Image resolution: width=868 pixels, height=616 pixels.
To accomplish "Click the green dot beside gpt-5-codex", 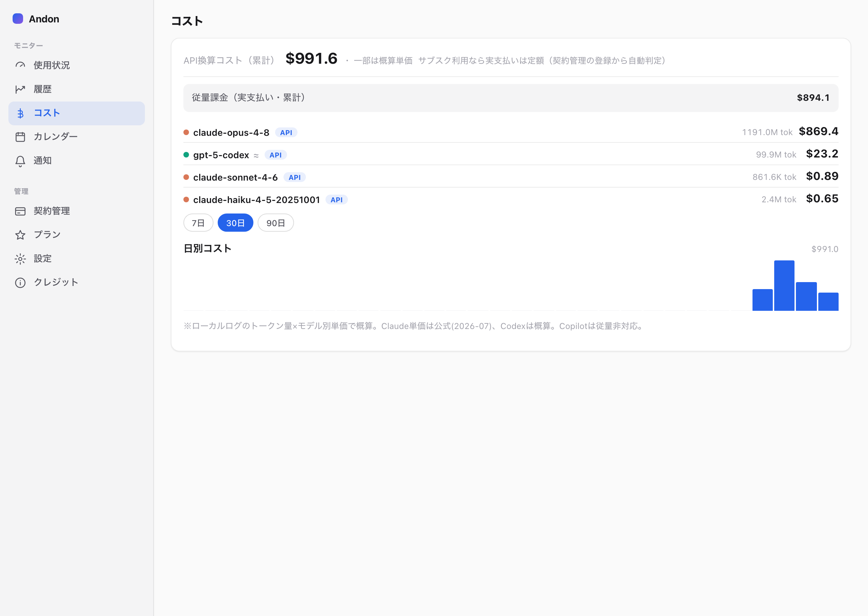I will pyautogui.click(x=186, y=154).
